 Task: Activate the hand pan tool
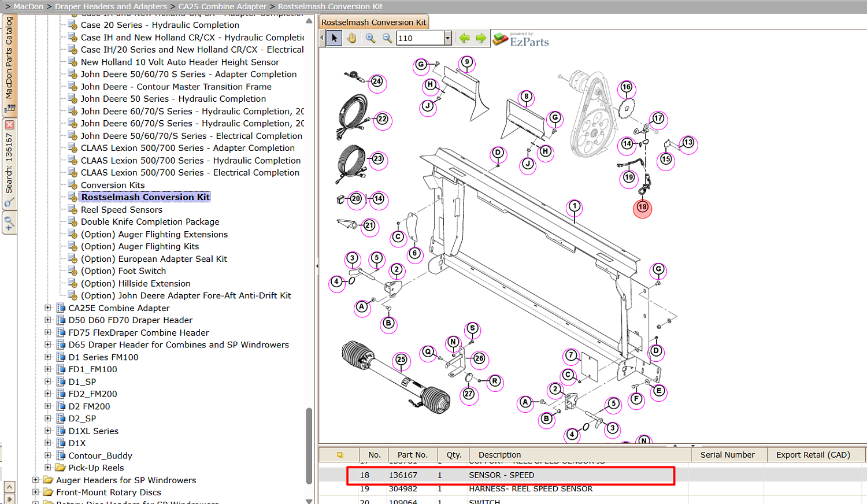coord(351,38)
